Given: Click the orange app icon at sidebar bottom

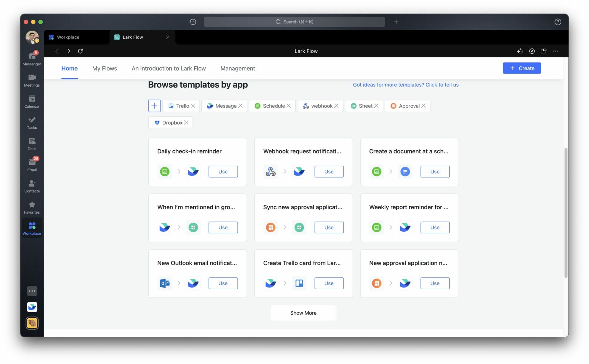Looking at the screenshot, I should tap(32, 323).
